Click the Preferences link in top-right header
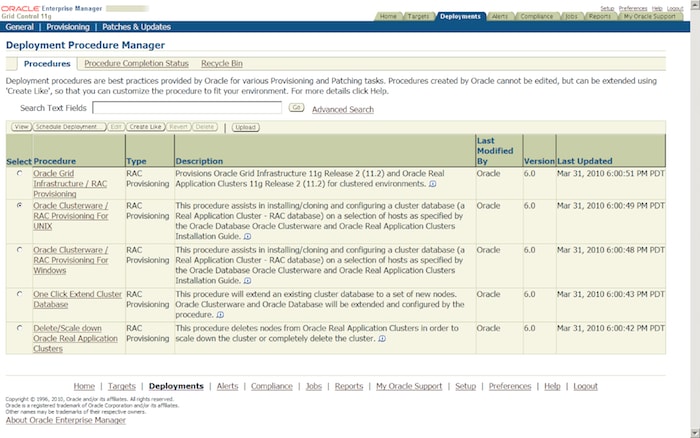Image resolution: width=700 pixels, height=438 pixels. 633,8
